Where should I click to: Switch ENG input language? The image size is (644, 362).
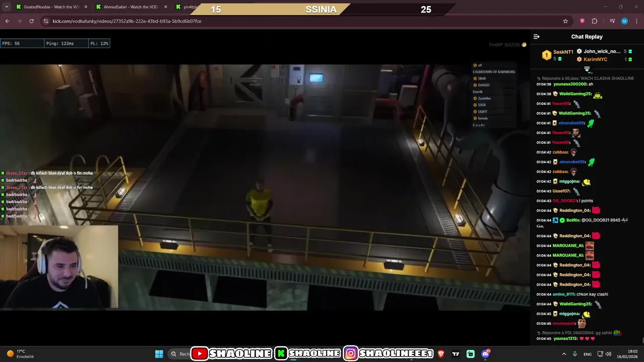point(587,354)
